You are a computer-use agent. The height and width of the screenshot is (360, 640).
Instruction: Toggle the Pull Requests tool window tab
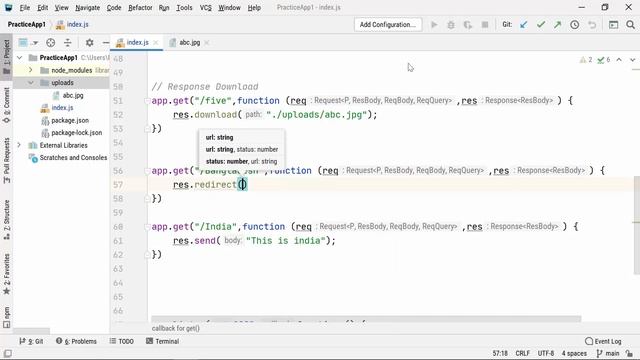tap(7, 160)
